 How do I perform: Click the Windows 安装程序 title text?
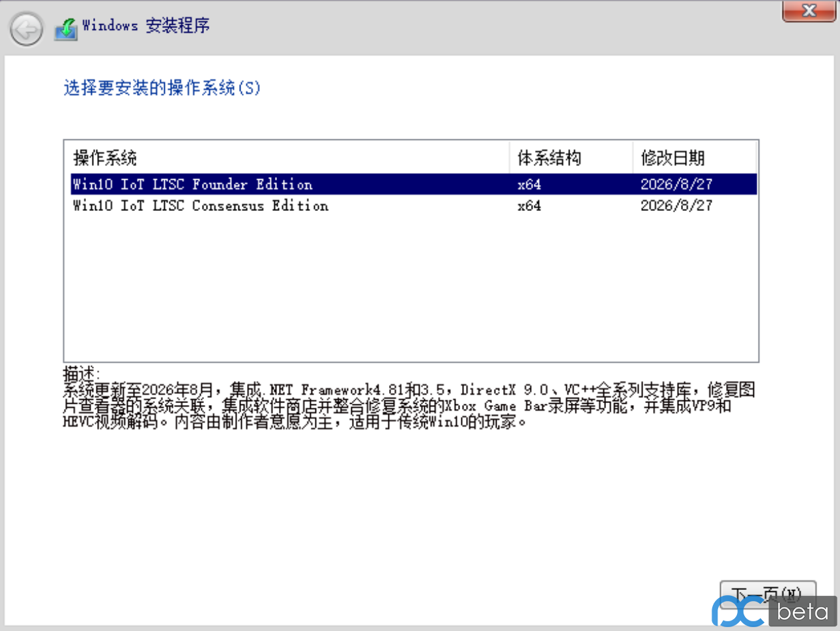click(x=146, y=26)
